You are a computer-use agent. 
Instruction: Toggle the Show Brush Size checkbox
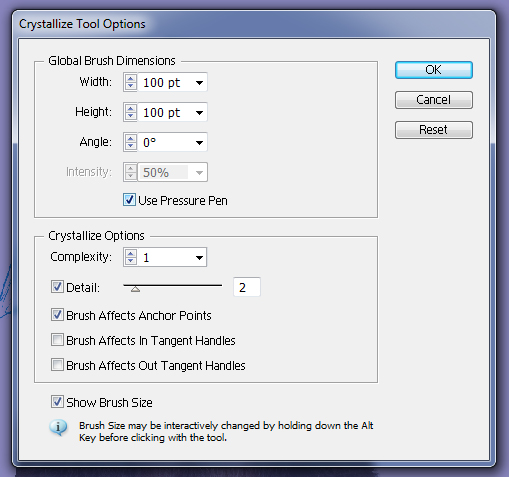57,402
